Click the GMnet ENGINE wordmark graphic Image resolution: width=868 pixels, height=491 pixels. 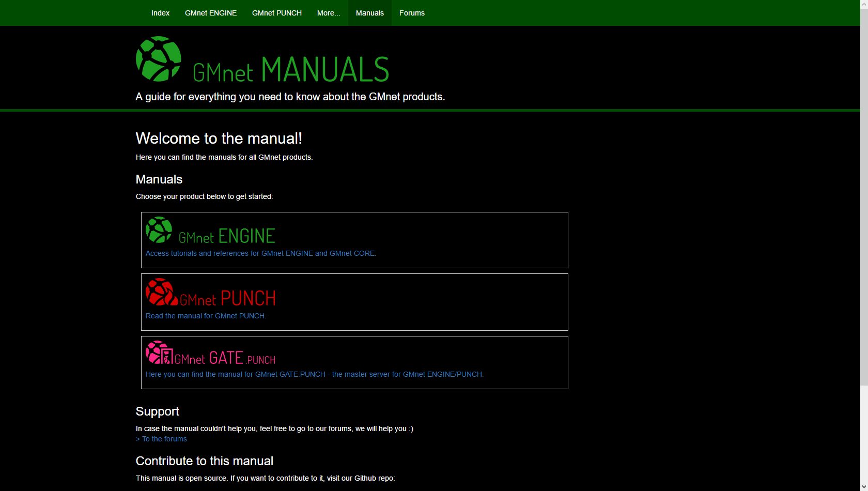(226, 236)
